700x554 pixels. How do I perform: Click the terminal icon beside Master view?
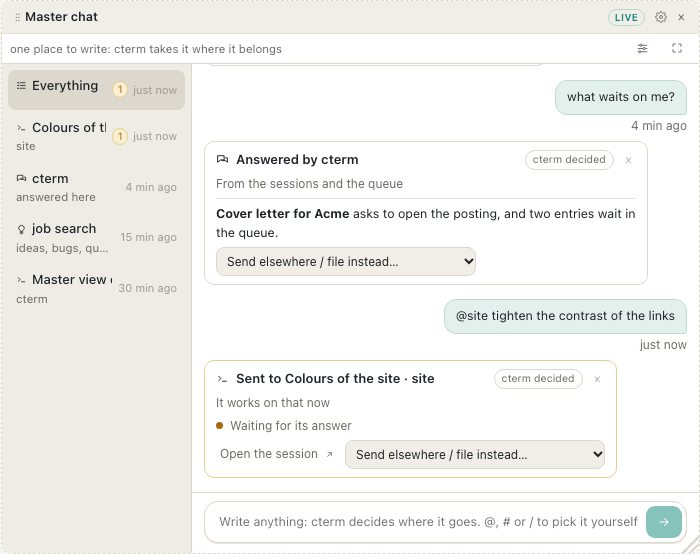[21, 280]
